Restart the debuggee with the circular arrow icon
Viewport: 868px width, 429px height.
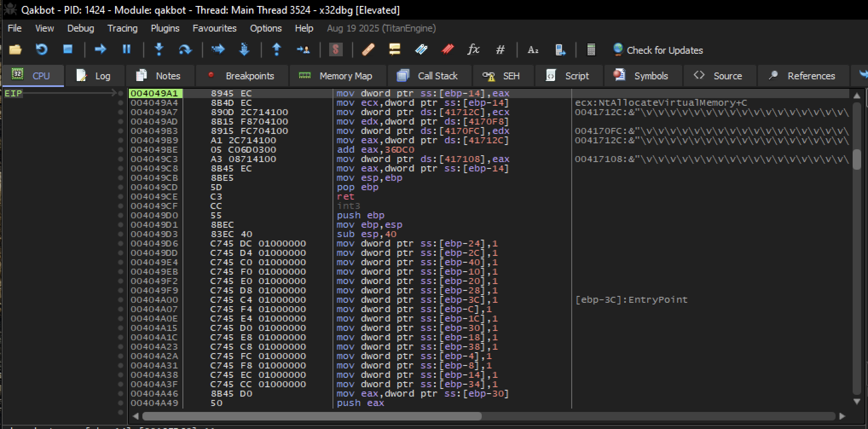(41, 50)
